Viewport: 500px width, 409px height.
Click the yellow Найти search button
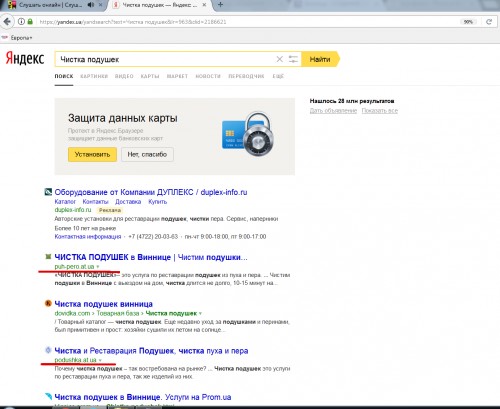[320, 59]
